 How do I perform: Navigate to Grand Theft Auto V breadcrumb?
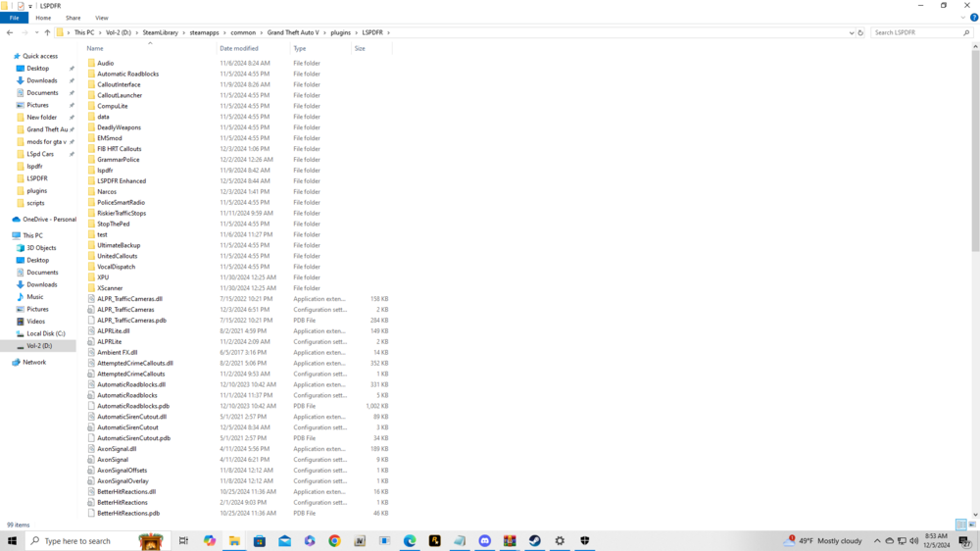[292, 32]
